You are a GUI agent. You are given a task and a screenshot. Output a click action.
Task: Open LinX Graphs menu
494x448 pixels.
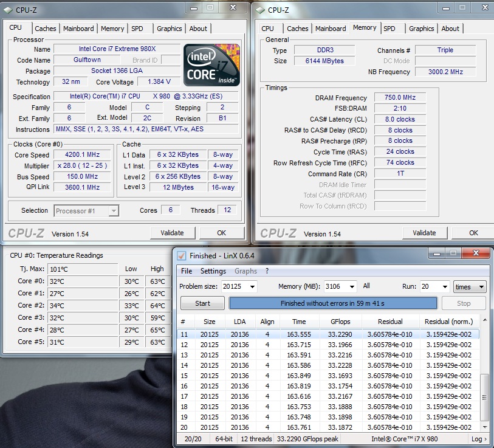point(245,271)
